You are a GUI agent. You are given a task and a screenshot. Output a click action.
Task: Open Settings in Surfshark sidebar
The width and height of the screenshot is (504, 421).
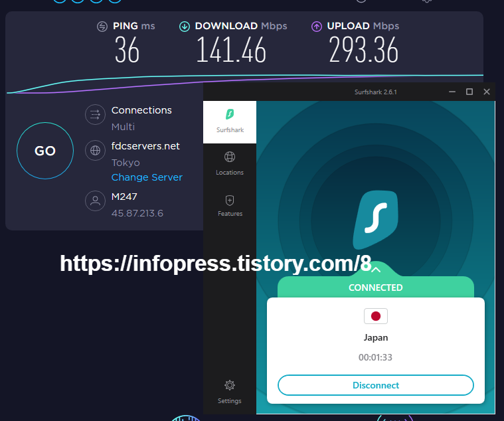tap(230, 392)
